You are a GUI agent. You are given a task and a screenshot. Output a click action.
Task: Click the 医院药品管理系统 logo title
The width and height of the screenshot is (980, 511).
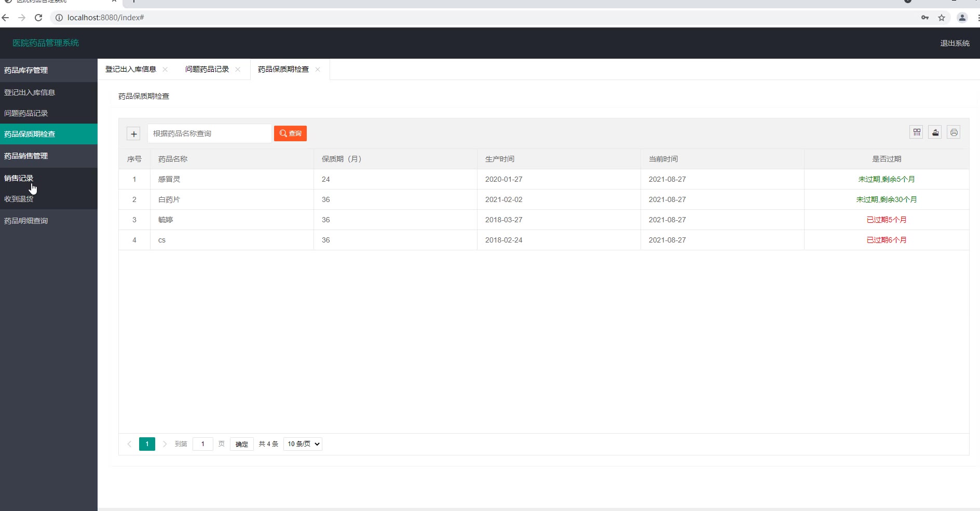46,43
